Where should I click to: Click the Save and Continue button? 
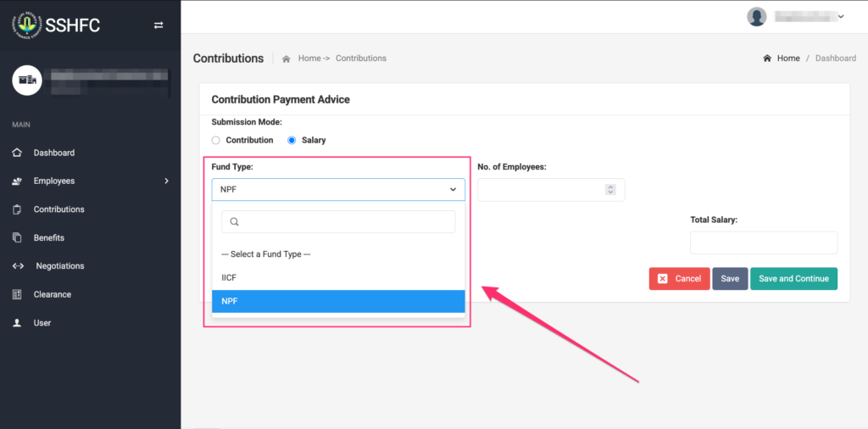point(793,279)
